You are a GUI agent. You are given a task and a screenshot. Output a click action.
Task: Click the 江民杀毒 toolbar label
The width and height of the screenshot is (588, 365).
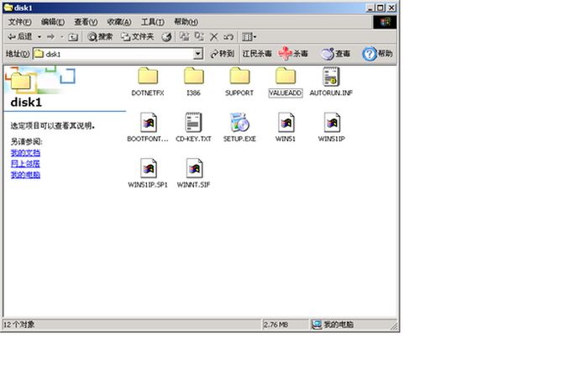point(257,54)
